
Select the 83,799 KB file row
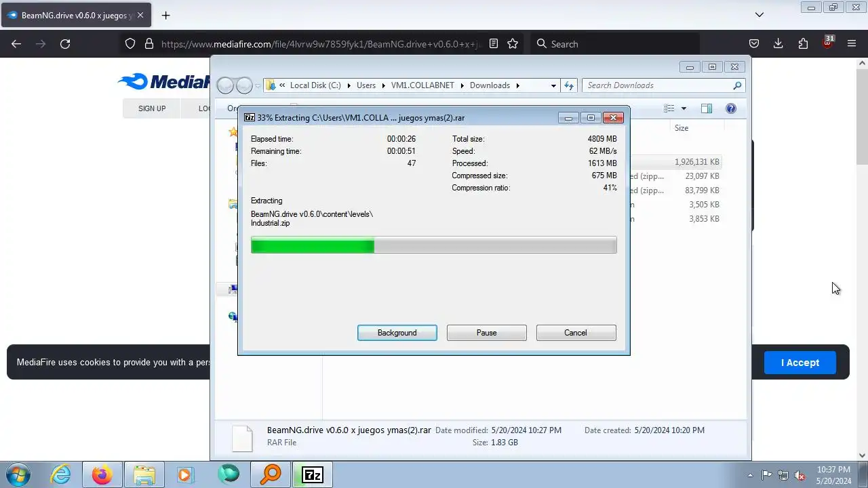[x=675, y=190]
